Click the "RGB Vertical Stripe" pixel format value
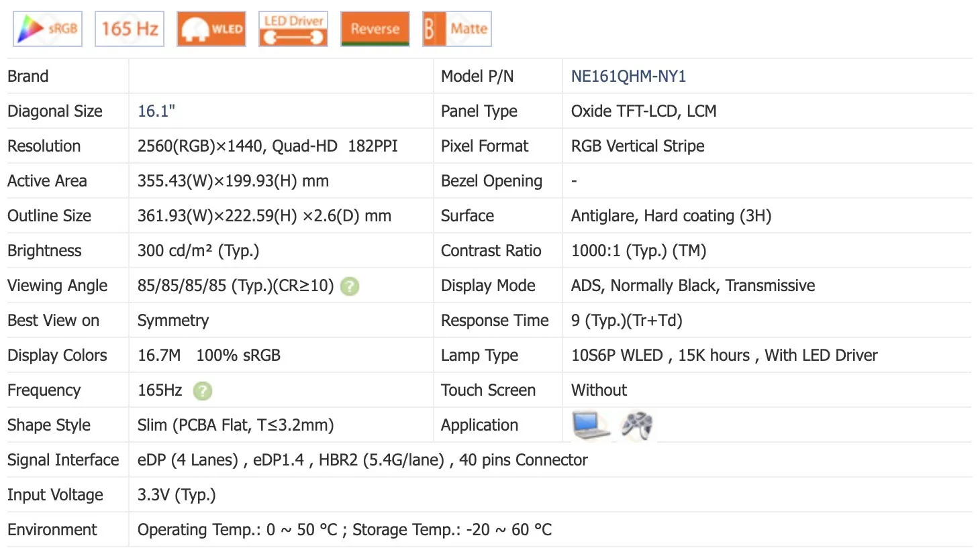The height and width of the screenshot is (550, 980). (x=638, y=146)
